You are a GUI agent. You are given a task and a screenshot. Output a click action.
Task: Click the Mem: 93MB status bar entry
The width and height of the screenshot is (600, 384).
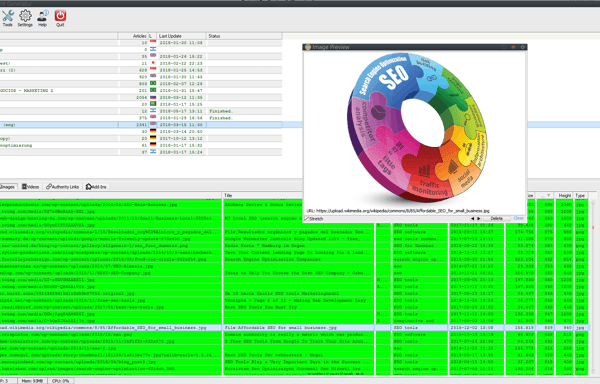(32, 381)
